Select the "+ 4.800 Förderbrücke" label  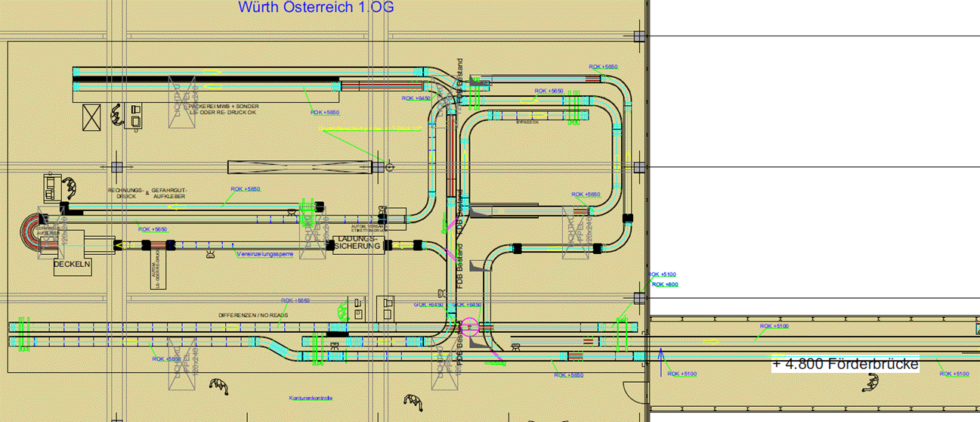tap(846, 365)
